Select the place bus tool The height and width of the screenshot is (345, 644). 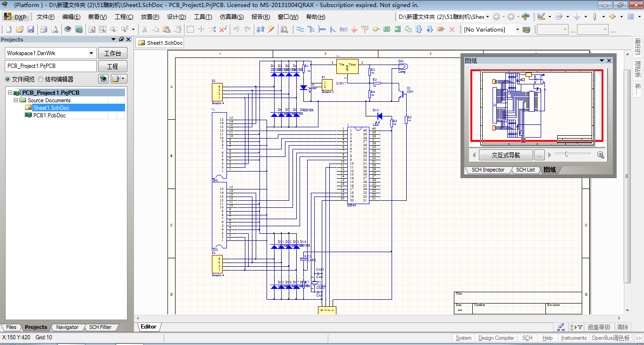click(311, 29)
